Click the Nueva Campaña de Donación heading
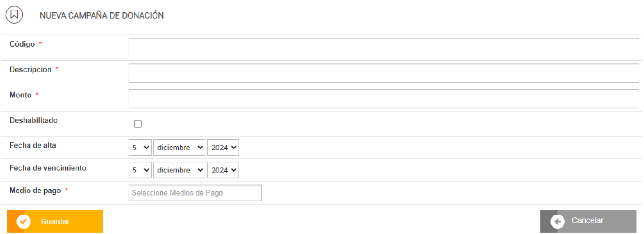The image size is (644, 234). pos(102,15)
